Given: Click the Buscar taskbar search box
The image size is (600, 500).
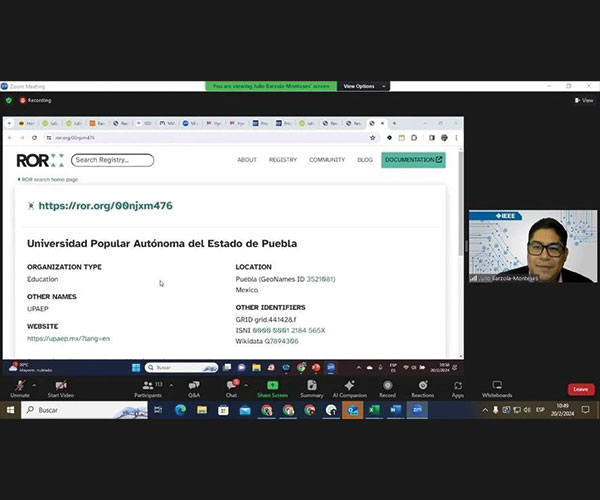Looking at the screenshot, I should 84,410.
